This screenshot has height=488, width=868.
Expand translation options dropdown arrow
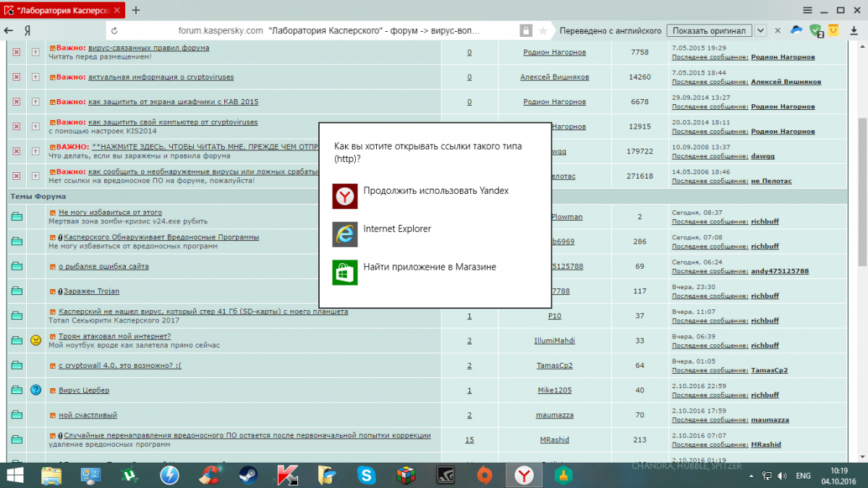[761, 31]
